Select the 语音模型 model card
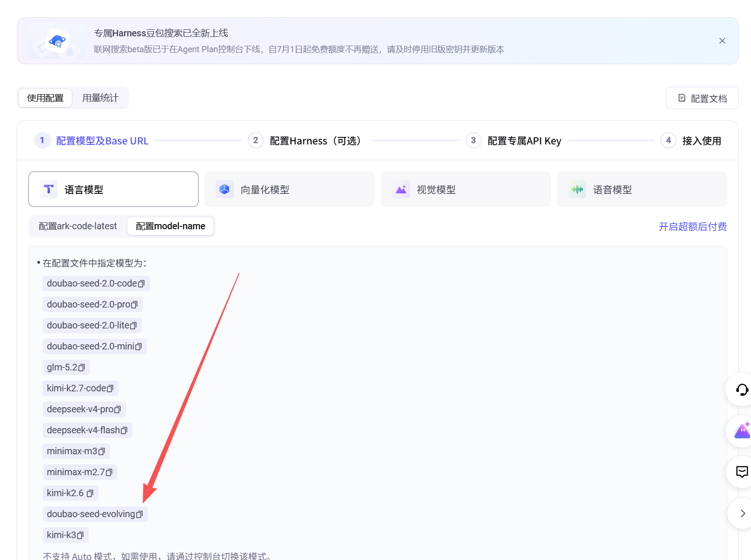Image resolution: width=751 pixels, height=560 pixels. (642, 189)
